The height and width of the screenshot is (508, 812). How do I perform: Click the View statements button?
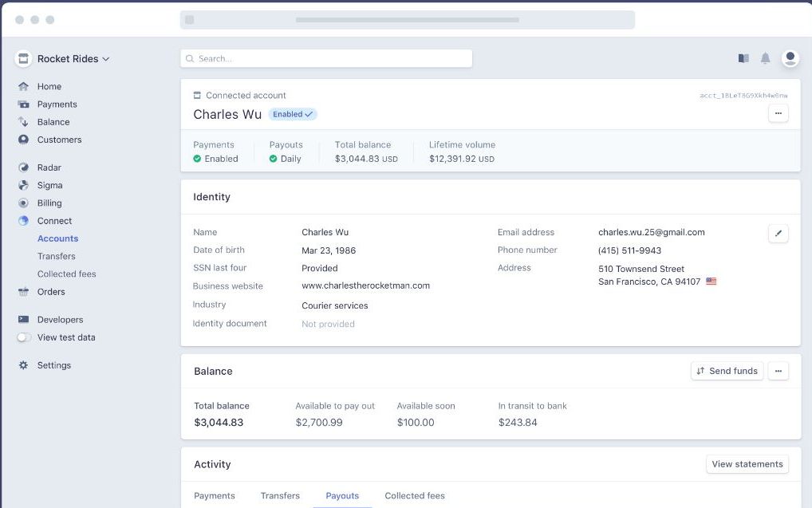747,464
